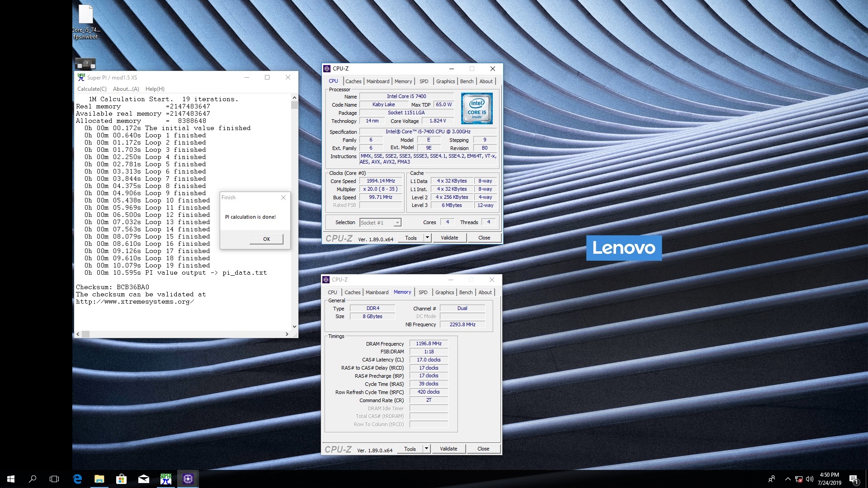Screen dimensions: 868x488
Task: Select Graphics tab in bottom CPU-Z window
Action: pos(444,292)
